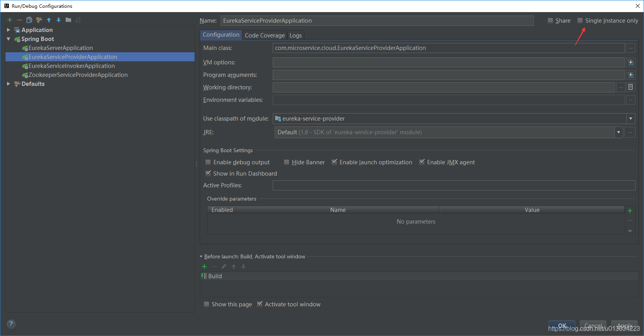The height and width of the screenshot is (336, 644).
Task: Move before launch task down
Action: pos(243,267)
